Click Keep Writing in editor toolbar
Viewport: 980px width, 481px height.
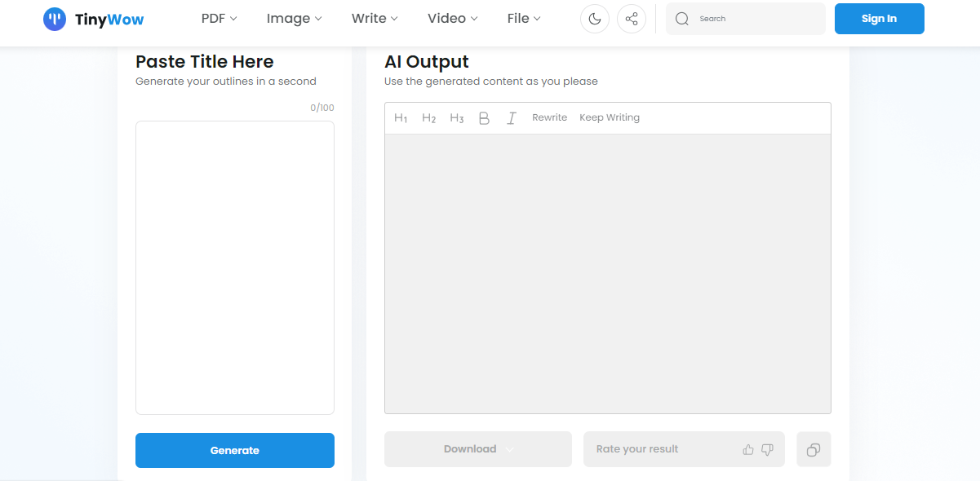(610, 117)
